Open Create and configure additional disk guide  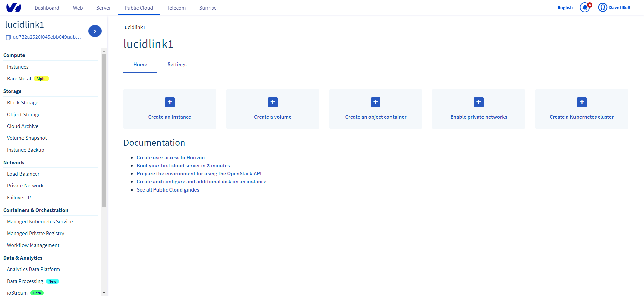[201, 182]
